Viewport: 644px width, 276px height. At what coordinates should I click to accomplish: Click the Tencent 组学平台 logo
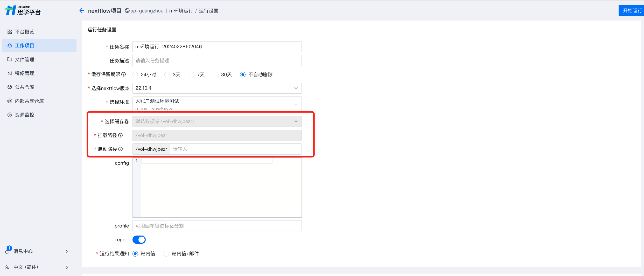(x=23, y=11)
